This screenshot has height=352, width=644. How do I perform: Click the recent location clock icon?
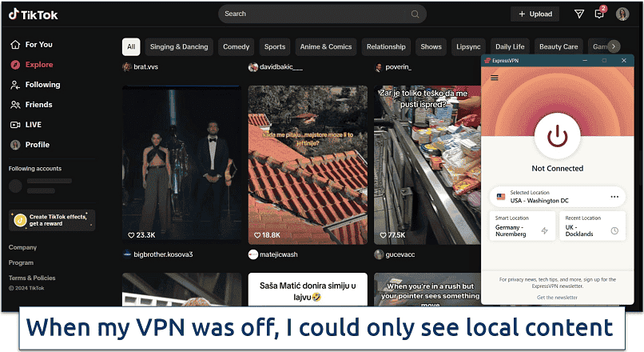[x=614, y=230]
